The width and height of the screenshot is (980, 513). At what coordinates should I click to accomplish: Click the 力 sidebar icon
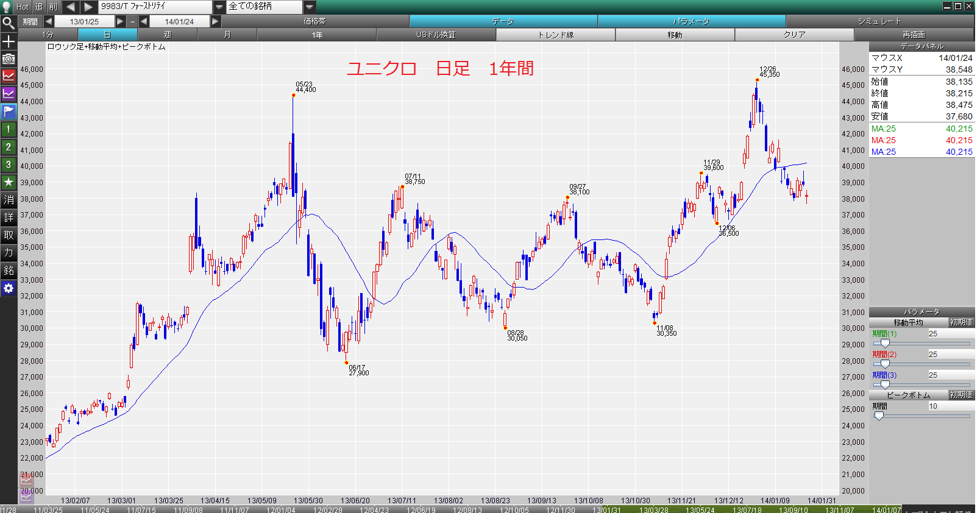[9, 253]
